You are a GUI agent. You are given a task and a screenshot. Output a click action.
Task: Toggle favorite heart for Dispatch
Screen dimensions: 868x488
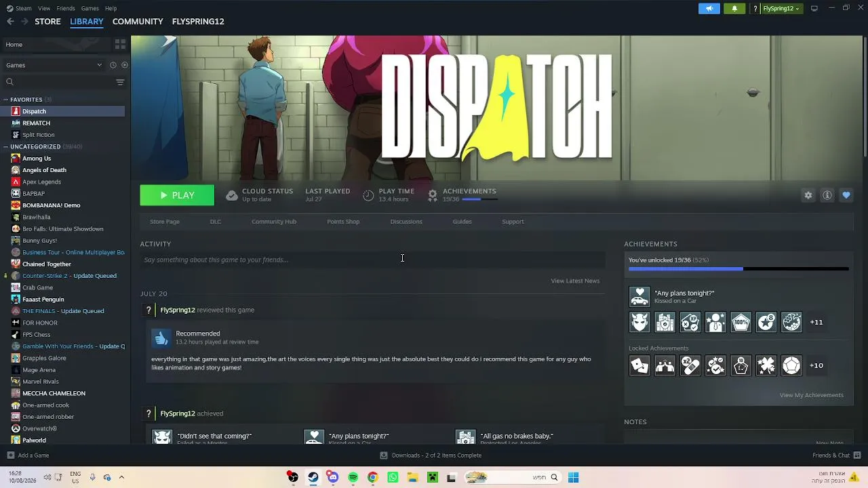click(x=846, y=195)
